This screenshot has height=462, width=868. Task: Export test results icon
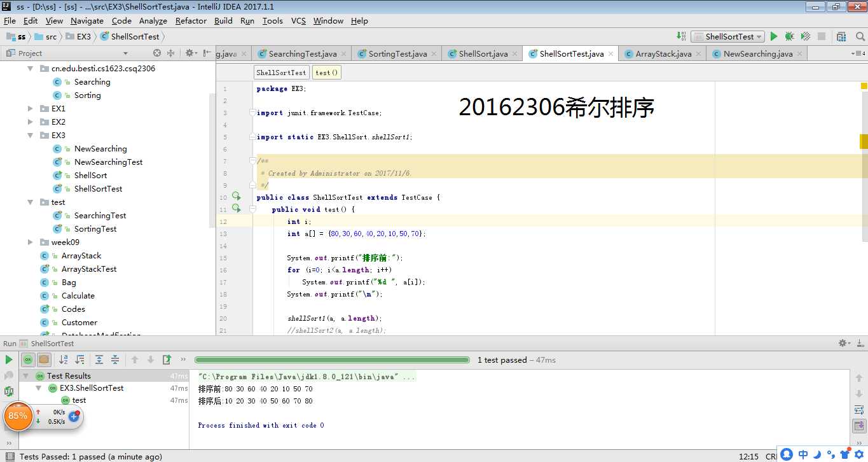click(167, 360)
